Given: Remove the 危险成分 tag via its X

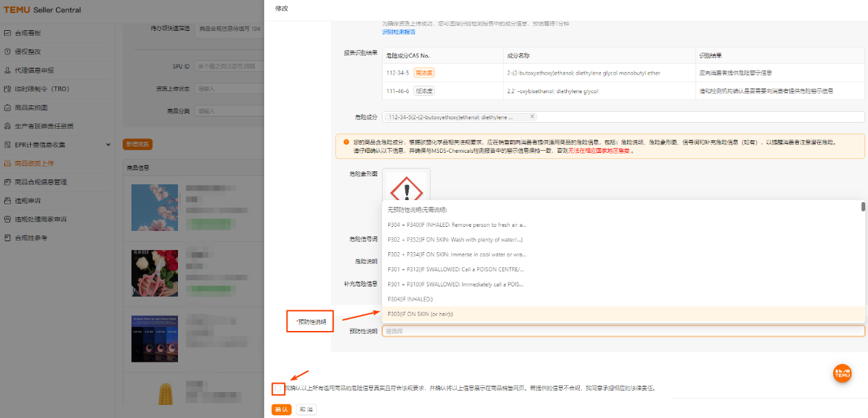Looking at the screenshot, I should pyautogui.click(x=533, y=116).
